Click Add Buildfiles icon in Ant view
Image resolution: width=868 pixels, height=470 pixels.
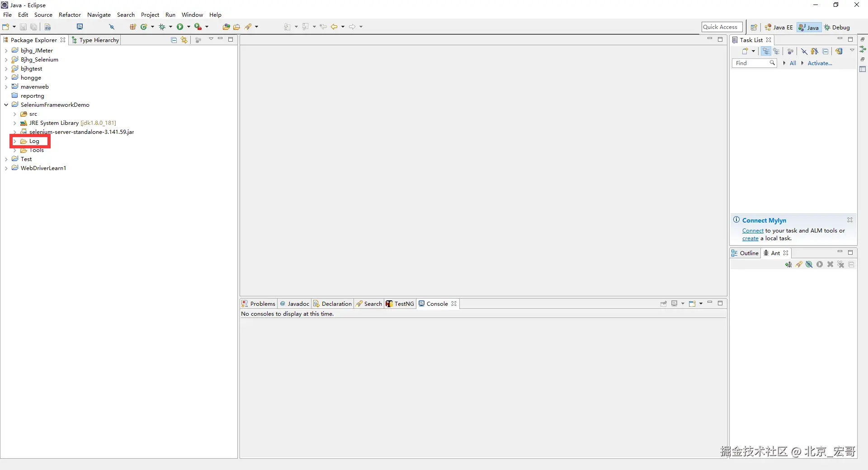point(788,265)
